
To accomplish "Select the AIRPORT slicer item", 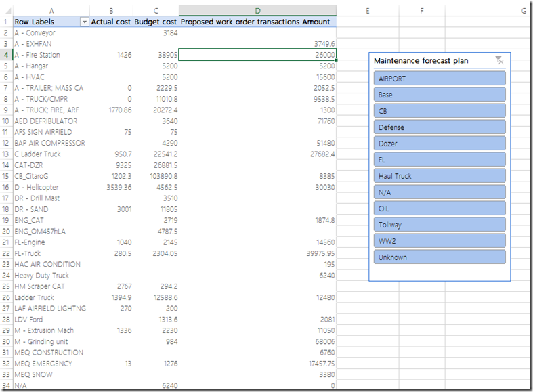I will click(x=440, y=79).
